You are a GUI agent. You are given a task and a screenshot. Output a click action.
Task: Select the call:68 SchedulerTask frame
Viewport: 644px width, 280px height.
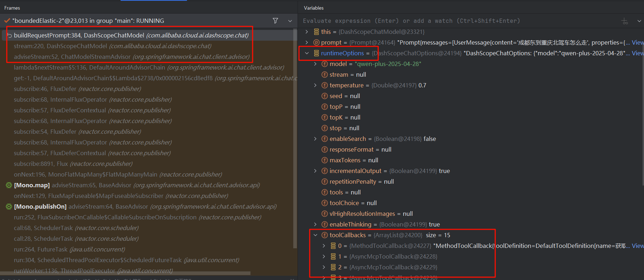76,228
